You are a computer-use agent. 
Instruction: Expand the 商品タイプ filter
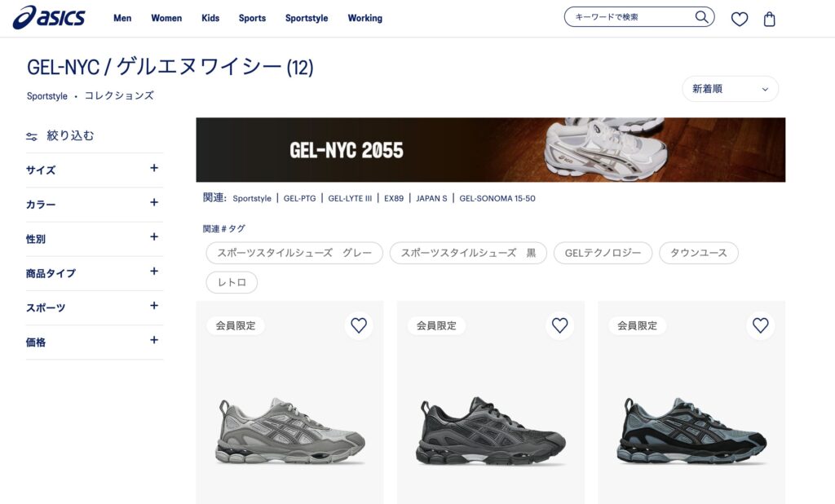(x=95, y=272)
